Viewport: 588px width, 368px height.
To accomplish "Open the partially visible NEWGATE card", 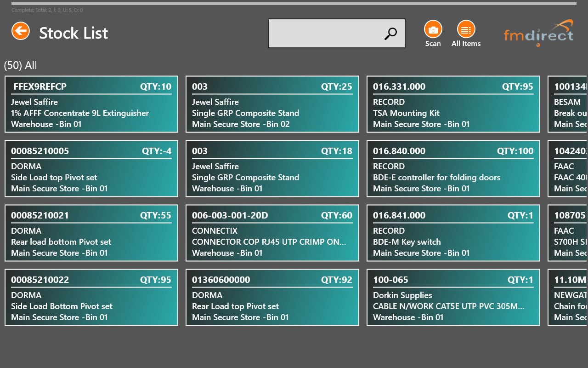I will click(568, 298).
